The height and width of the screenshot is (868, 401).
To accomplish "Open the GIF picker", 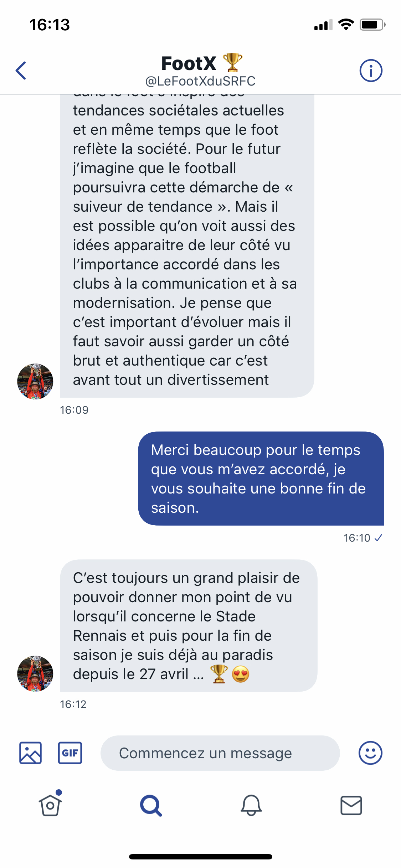I will click(70, 753).
